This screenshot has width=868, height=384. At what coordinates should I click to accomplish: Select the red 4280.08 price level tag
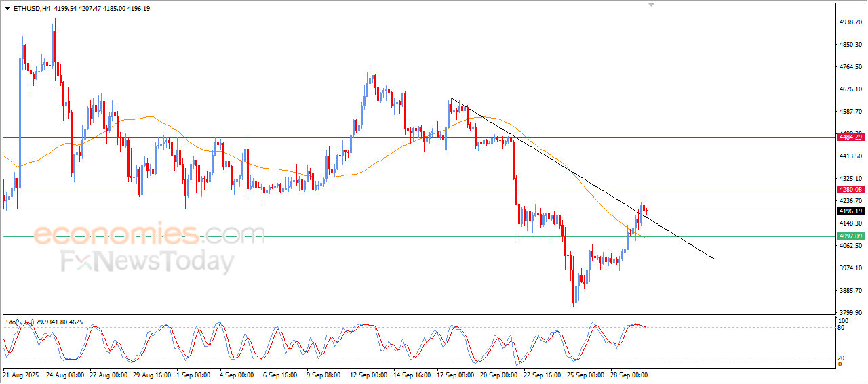850,190
